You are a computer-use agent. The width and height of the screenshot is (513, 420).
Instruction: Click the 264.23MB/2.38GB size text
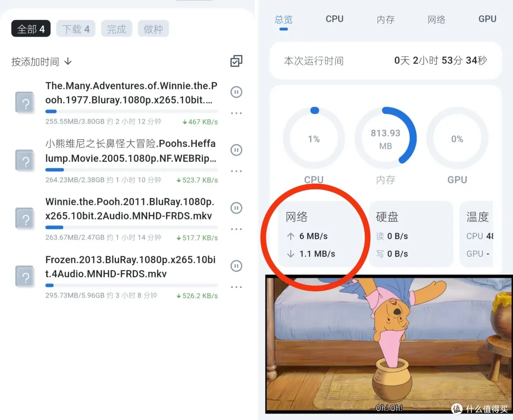75,180
